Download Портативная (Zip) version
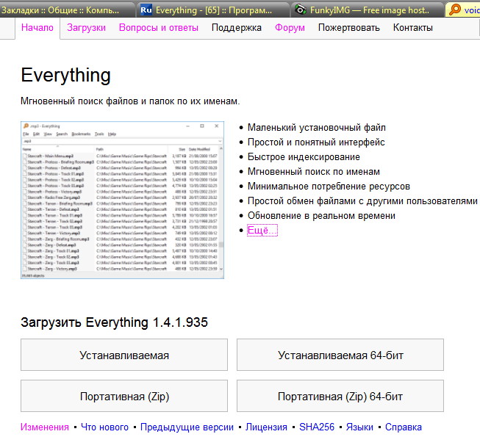Screen dimensions: 480x448 [x=124, y=396]
